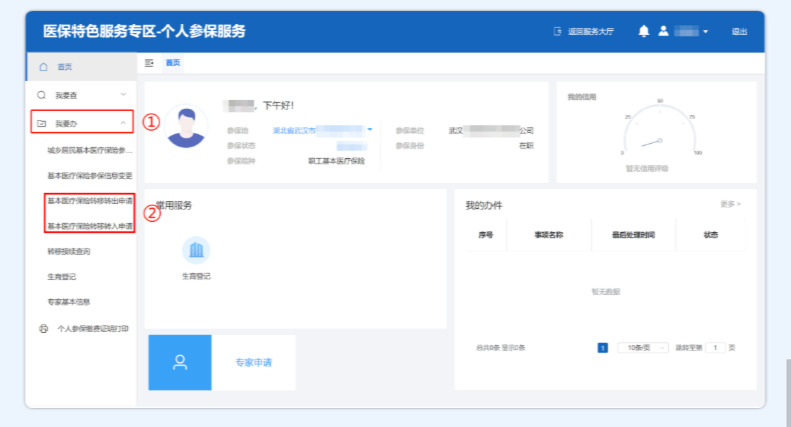Expand the 我要查 menu chevron
Viewport: 791px width, 427px height.
[x=123, y=95]
